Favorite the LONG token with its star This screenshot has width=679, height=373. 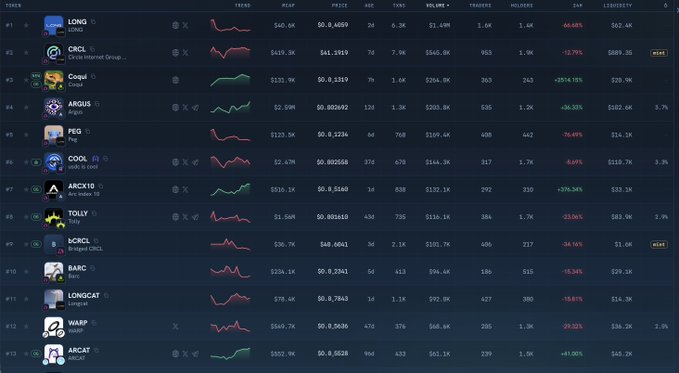pyautogui.click(x=26, y=25)
